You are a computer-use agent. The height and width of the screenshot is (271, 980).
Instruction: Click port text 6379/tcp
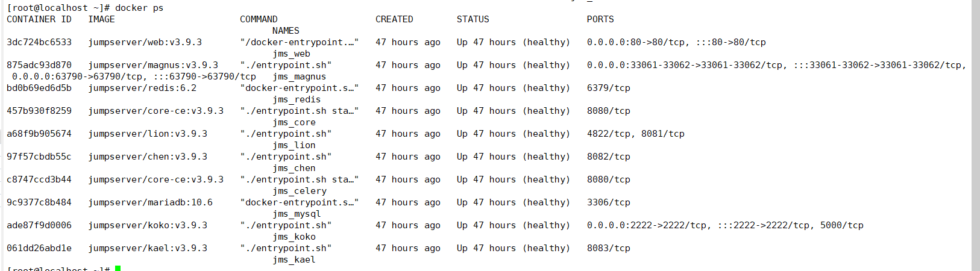pyautogui.click(x=609, y=88)
